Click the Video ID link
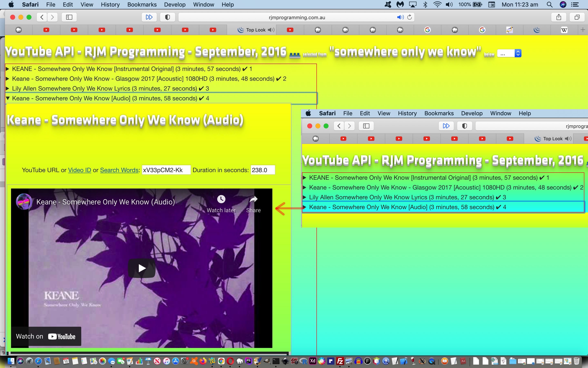Image resolution: width=588 pixels, height=368 pixels. click(x=79, y=170)
